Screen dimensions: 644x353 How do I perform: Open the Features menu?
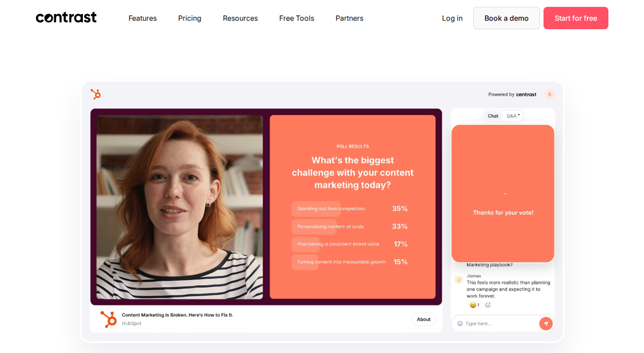point(143,18)
